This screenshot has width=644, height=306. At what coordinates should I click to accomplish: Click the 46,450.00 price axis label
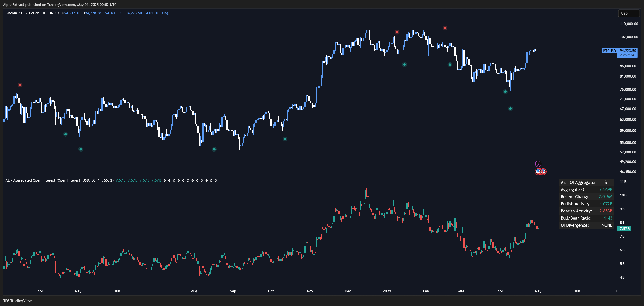coord(628,172)
